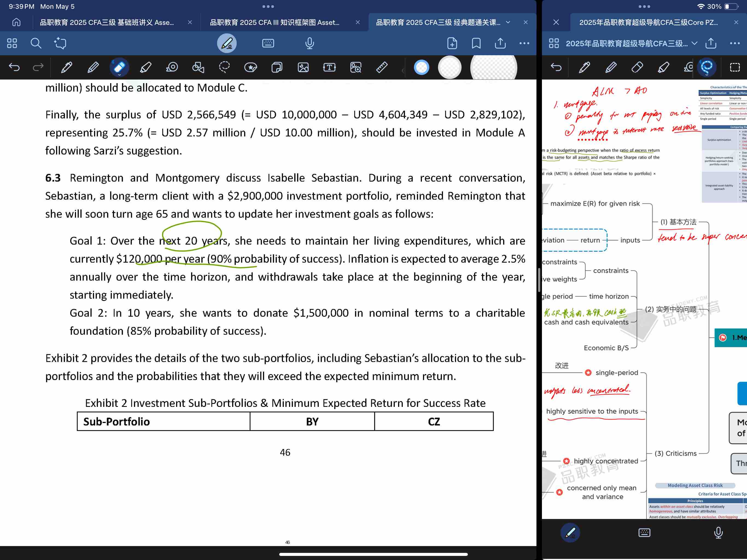Bookmark the current page

476,43
